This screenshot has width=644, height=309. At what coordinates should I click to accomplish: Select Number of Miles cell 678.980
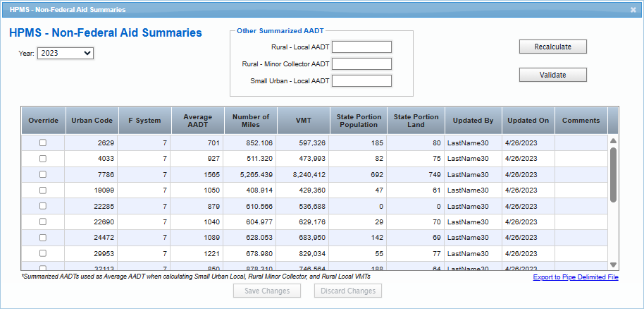tap(249, 253)
